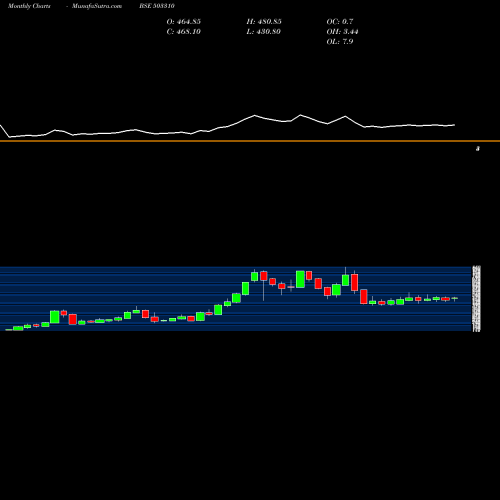Click the 'BSE 503310' symbol text
The image size is (500, 500).
coord(157,6)
